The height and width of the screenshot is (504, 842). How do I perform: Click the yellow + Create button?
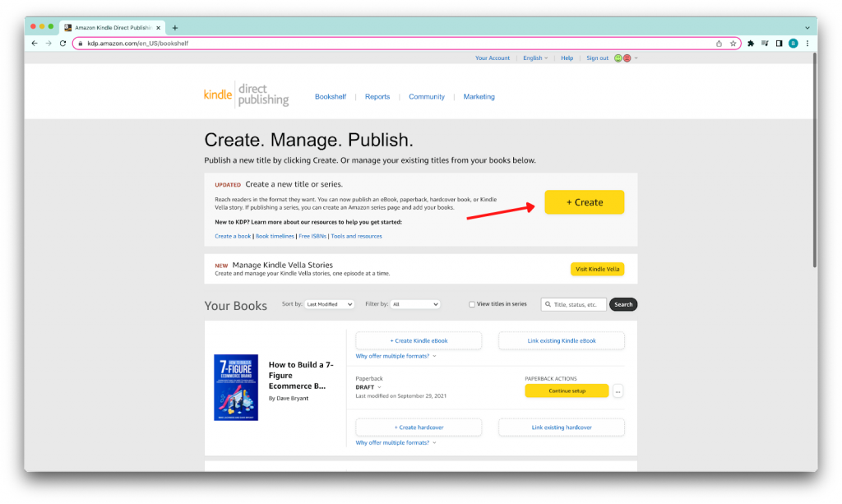[x=584, y=202]
